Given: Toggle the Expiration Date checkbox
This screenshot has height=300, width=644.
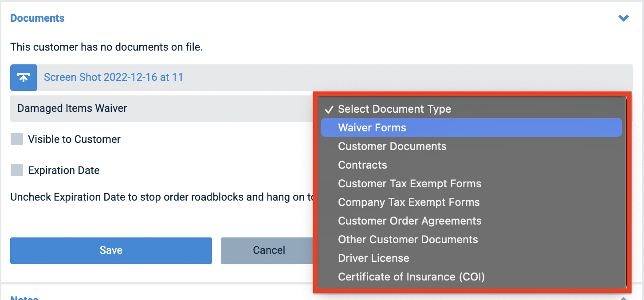Looking at the screenshot, I should click(x=17, y=170).
